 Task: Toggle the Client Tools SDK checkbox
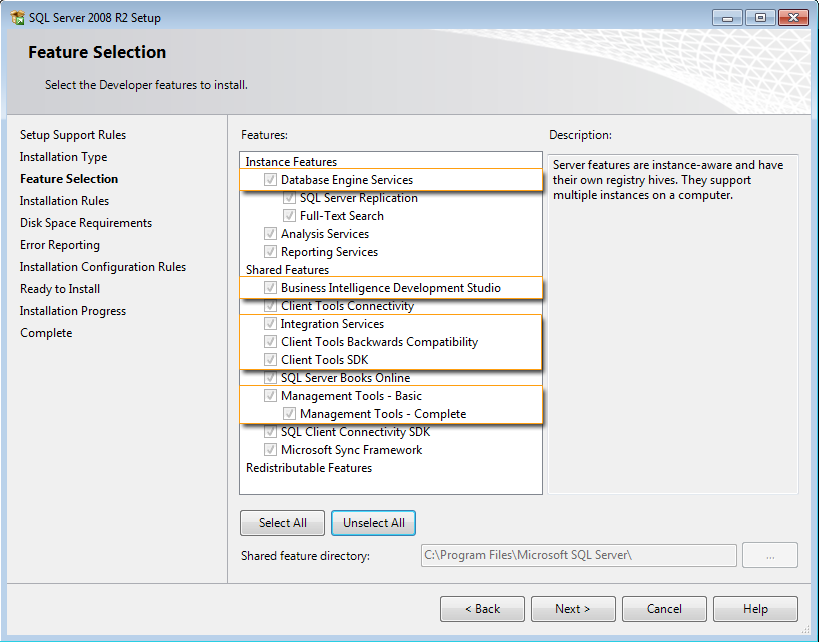pyautogui.click(x=270, y=360)
